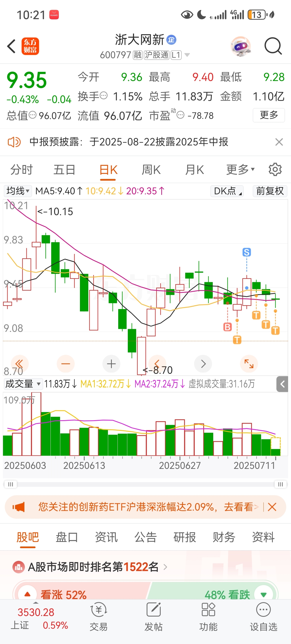Viewport: 291px width, 644px height.
Task: Open the 股吧 tab
Action: tap(28, 537)
